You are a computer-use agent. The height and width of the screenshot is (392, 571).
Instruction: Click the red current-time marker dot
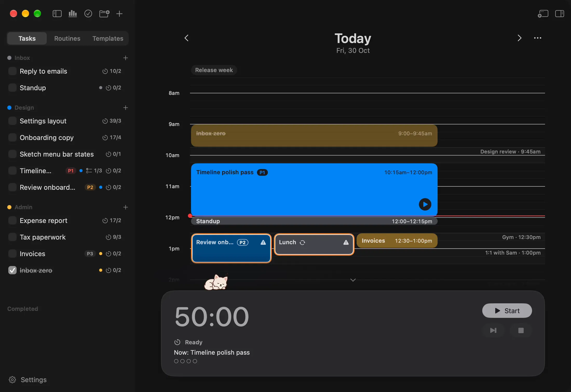(190, 216)
